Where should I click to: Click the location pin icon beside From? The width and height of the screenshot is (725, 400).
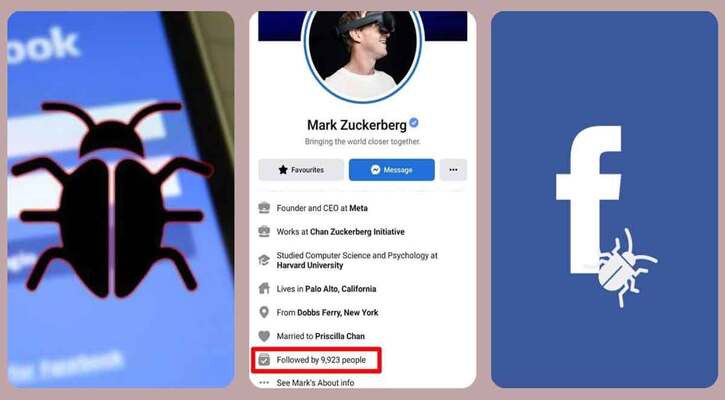coord(264,313)
